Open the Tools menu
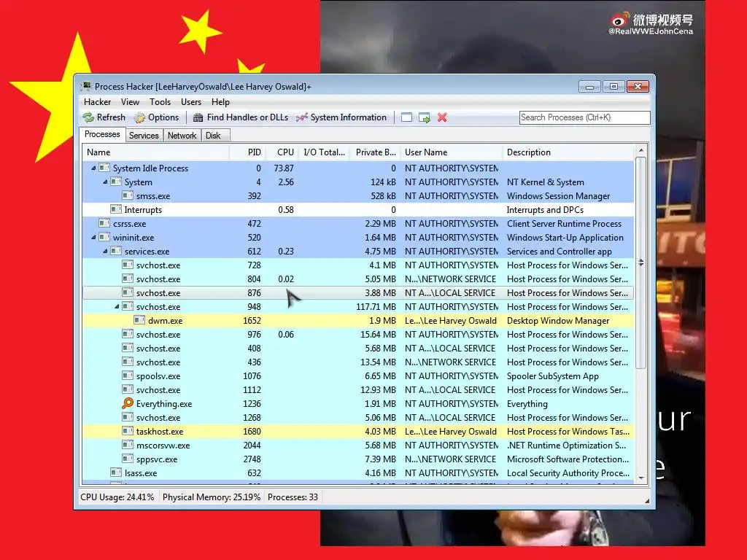747x560 pixels. (x=160, y=102)
